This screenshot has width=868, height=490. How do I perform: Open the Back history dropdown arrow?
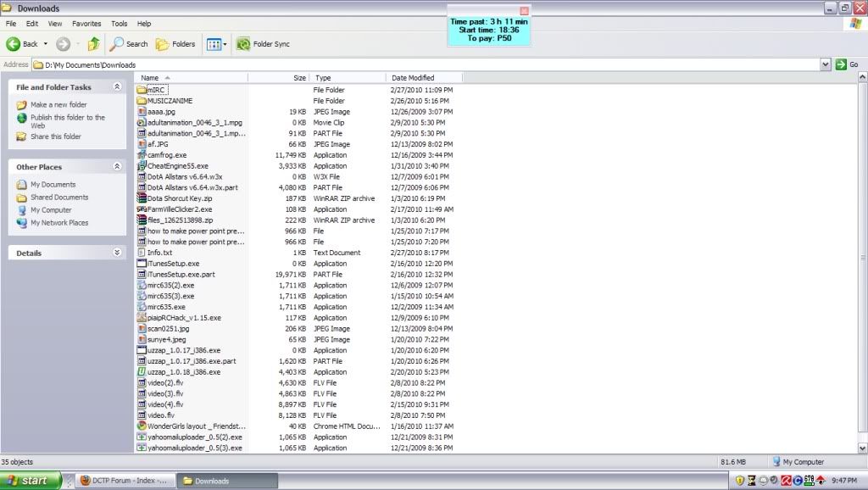[x=46, y=44]
